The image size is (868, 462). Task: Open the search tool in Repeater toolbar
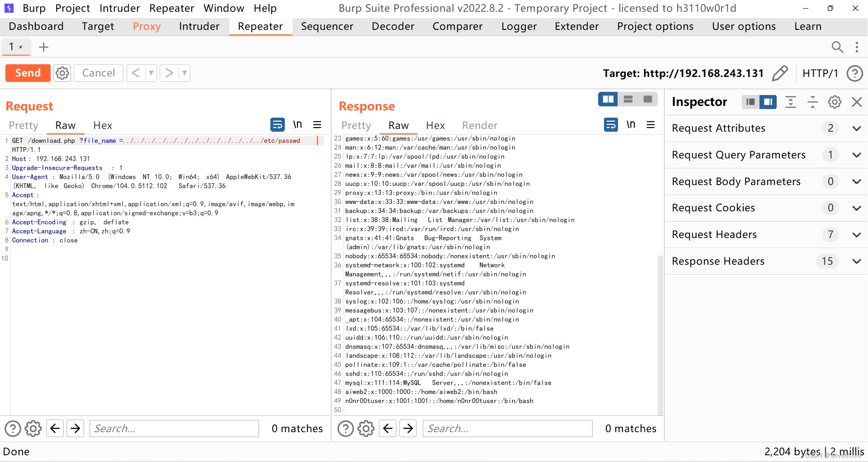837,47
